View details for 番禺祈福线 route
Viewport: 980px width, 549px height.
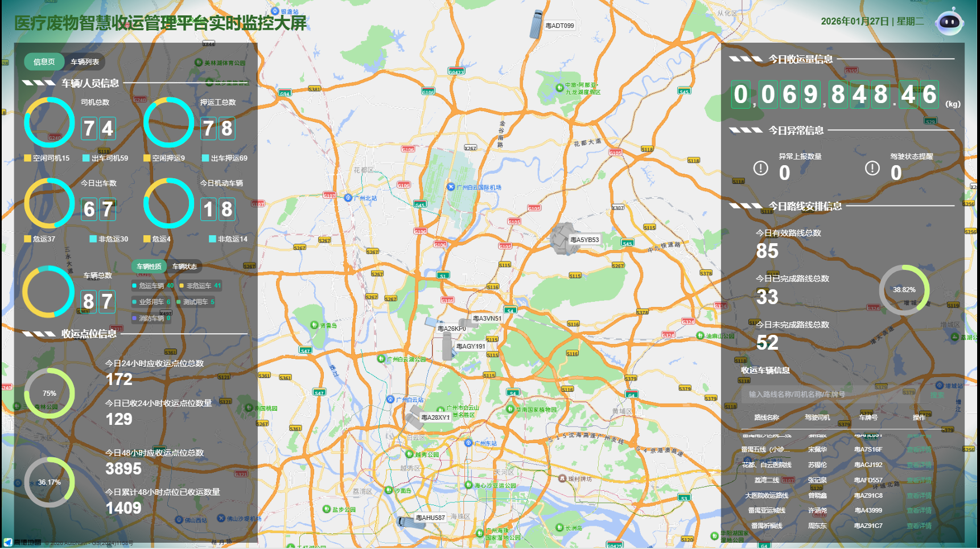(x=919, y=526)
